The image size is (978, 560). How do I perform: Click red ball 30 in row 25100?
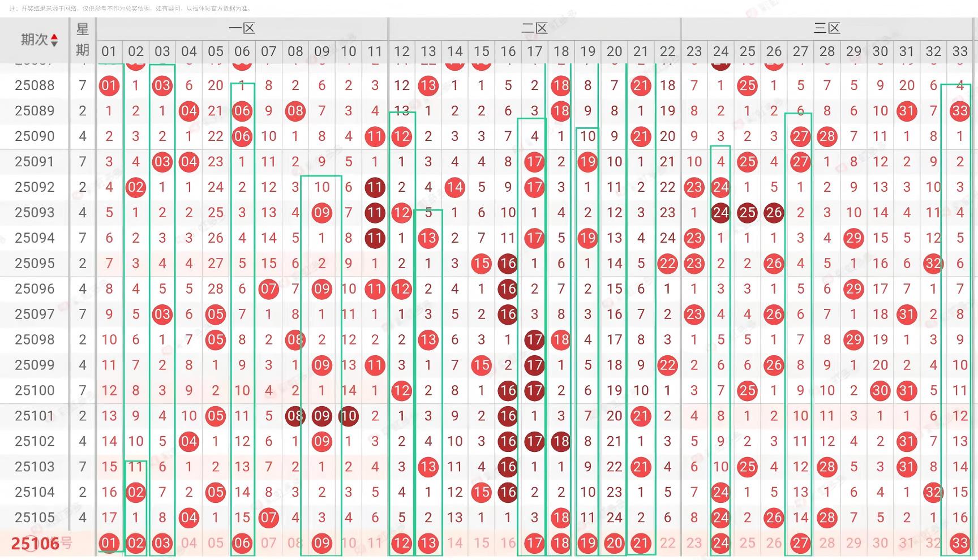pos(880,391)
